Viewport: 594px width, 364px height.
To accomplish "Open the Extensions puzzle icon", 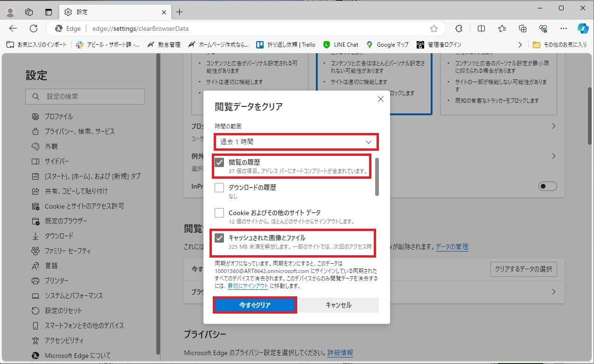I will 459,28.
